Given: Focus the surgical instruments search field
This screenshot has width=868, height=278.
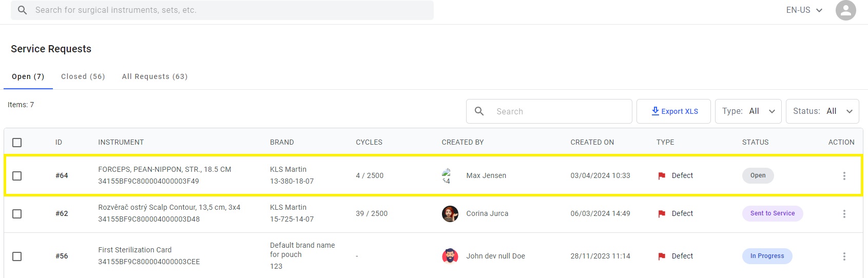Looking at the screenshot, I should point(222,10).
